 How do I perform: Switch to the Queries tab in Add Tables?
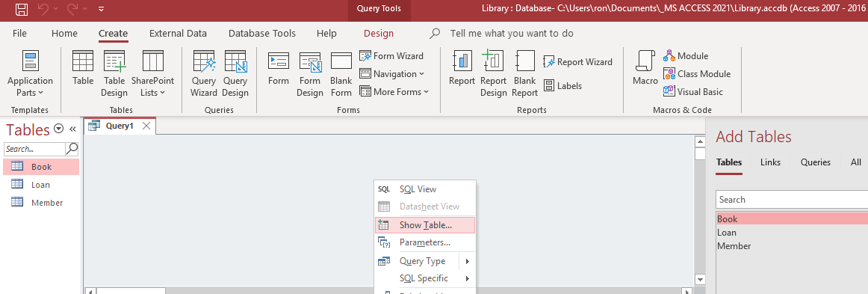816,162
